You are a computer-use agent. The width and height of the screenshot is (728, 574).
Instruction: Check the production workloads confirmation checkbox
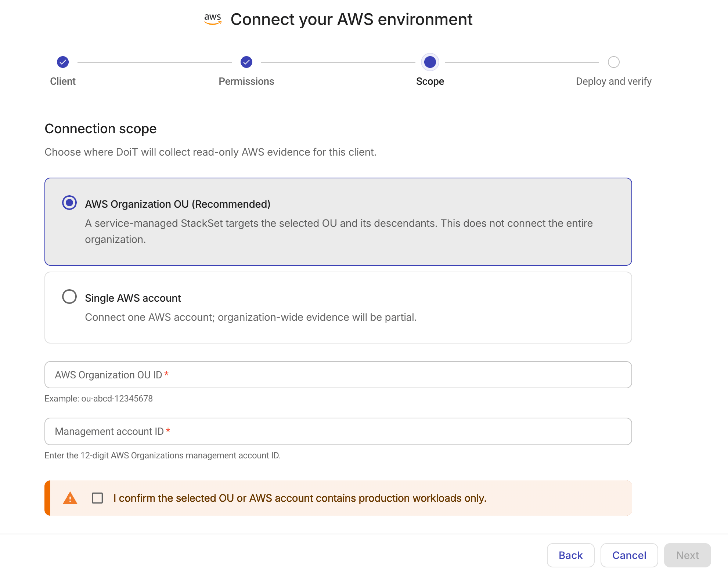point(97,498)
